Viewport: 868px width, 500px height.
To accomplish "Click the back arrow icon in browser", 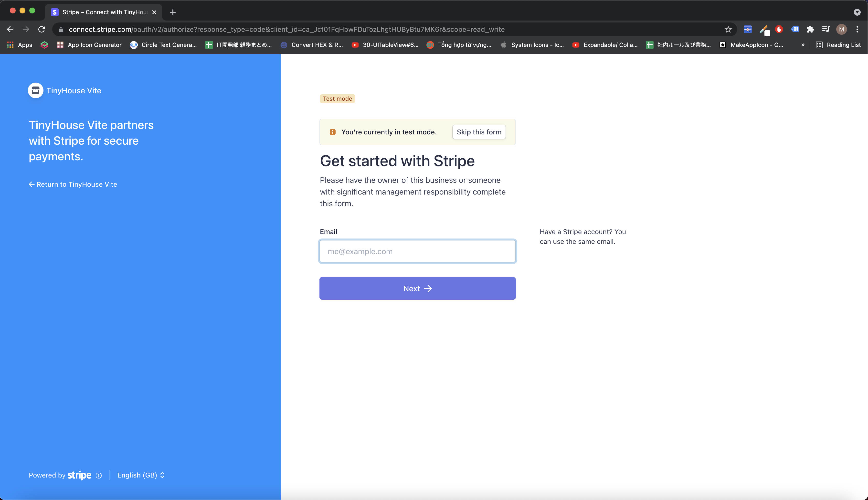I will click(x=11, y=29).
